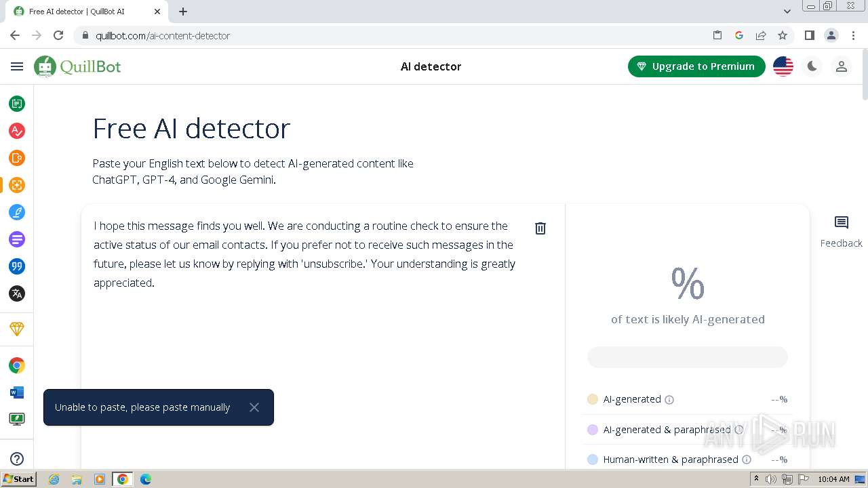The height and width of the screenshot is (488, 868).
Task: Open the user account profile icon
Action: (842, 66)
